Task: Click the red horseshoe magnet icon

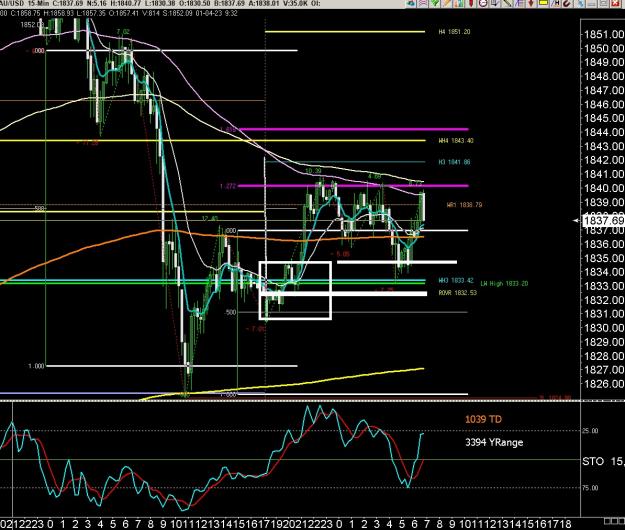Action: coord(566,3)
